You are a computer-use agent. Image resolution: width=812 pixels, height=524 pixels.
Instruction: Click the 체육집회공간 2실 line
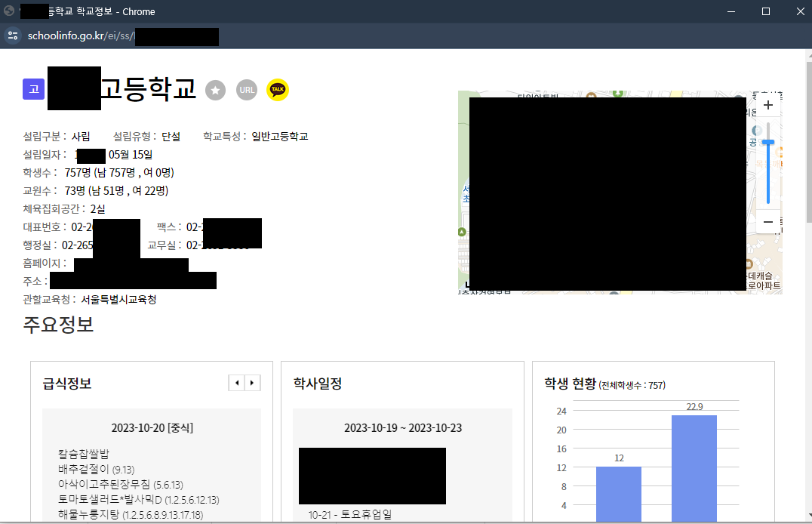tap(64, 209)
